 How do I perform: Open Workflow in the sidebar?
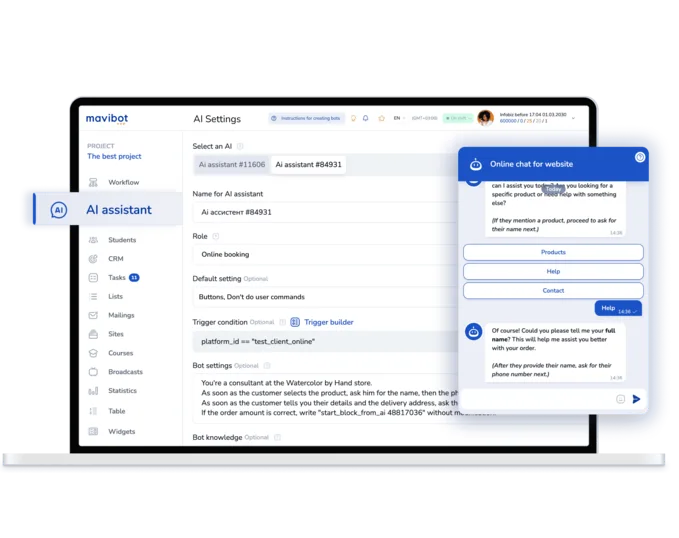coord(123,182)
